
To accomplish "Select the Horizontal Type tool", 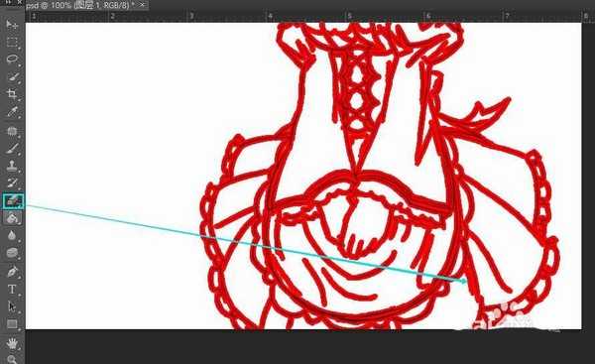I will tap(12, 290).
